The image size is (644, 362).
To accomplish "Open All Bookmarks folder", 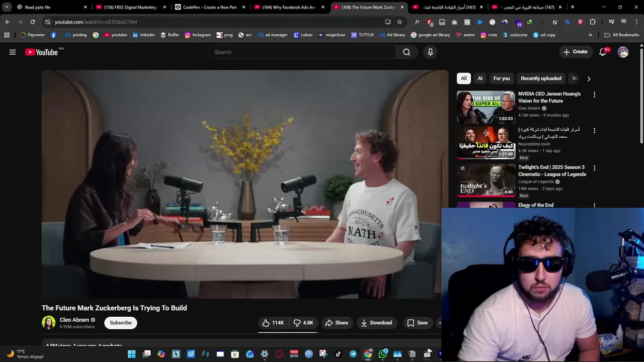I will pyautogui.click(x=622, y=35).
